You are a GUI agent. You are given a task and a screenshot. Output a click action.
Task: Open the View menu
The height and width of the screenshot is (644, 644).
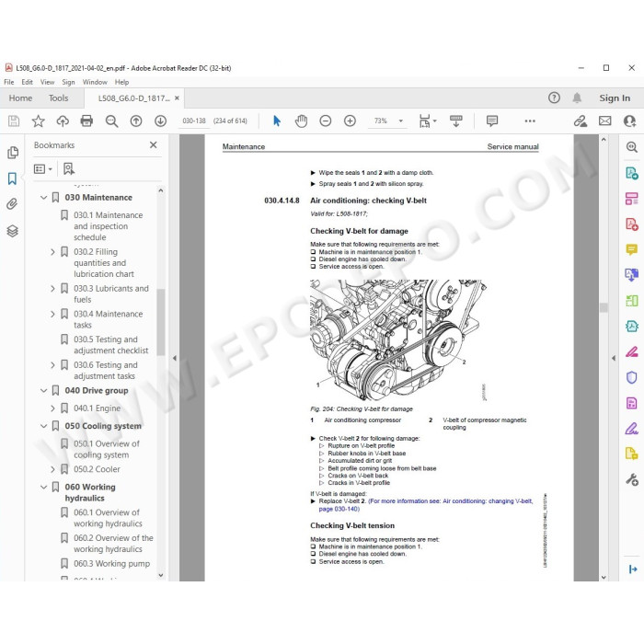pyautogui.click(x=47, y=82)
